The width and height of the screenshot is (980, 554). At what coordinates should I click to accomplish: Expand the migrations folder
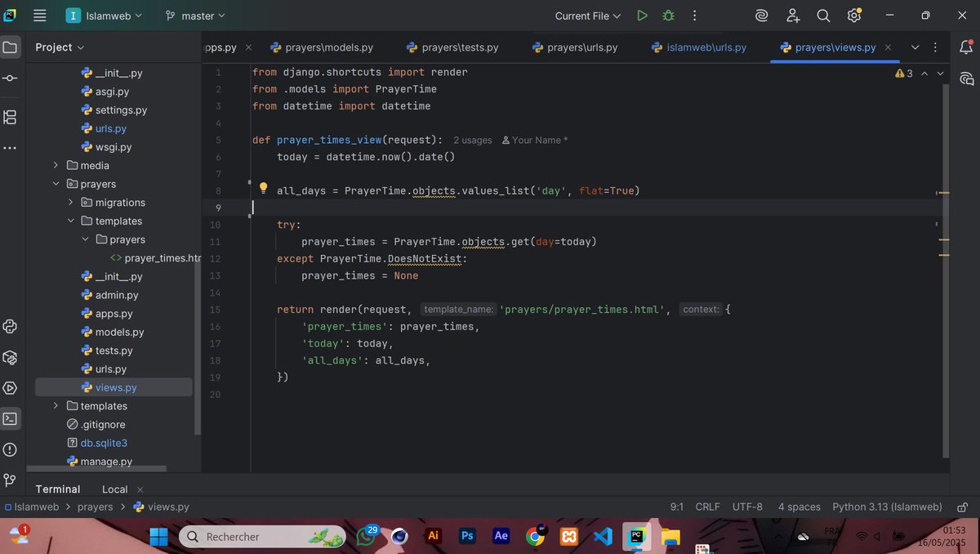[71, 203]
